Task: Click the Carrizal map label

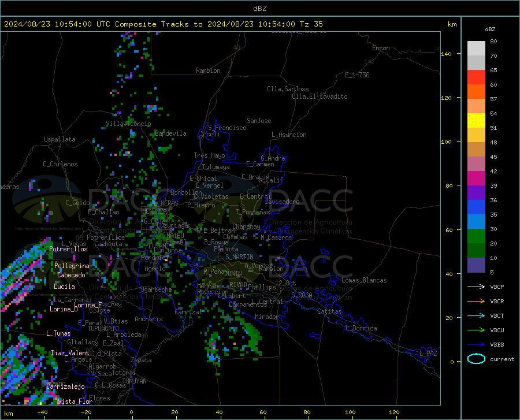Action: coord(188,313)
